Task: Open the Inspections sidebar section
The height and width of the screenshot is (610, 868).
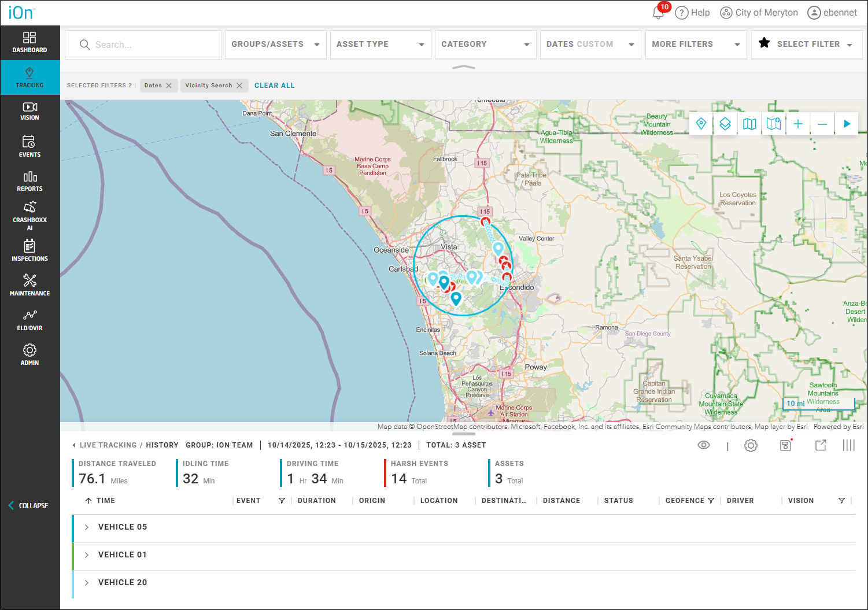Action: (x=29, y=251)
